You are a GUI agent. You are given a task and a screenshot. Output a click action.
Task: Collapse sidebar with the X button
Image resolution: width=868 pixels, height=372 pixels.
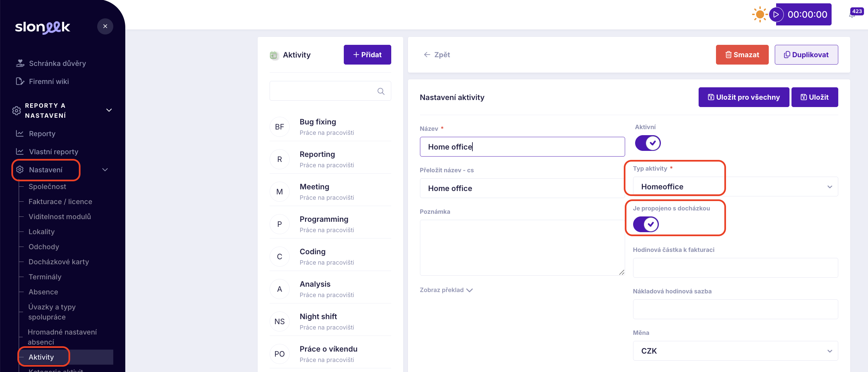click(105, 26)
